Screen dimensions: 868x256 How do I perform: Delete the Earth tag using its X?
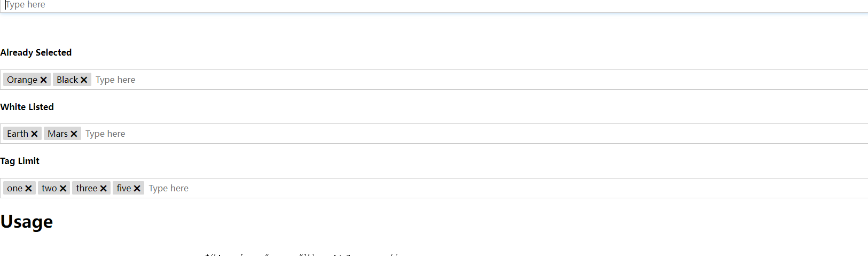click(x=34, y=134)
